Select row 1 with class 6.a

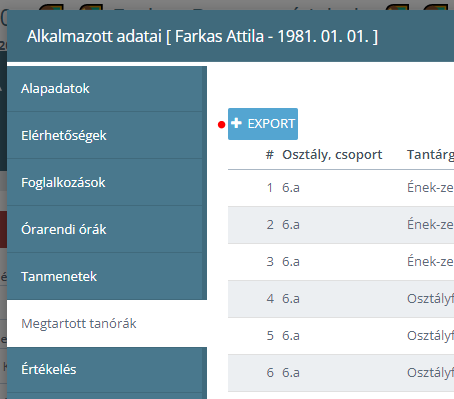[x=341, y=188]
